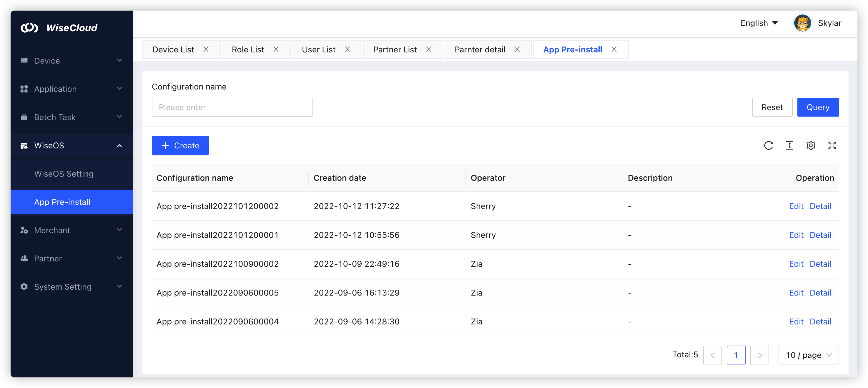This screenshot has width=868, height=388.
Task: Type in the Configuration name field
Action: pos(232,107)
